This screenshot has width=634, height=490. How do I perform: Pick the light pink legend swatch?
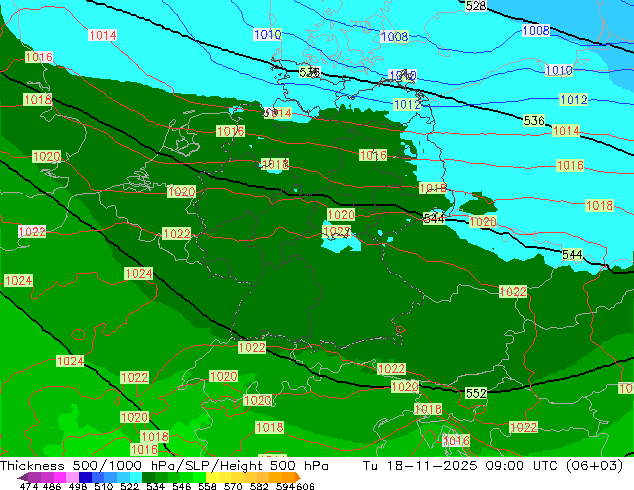pos(72,477)
